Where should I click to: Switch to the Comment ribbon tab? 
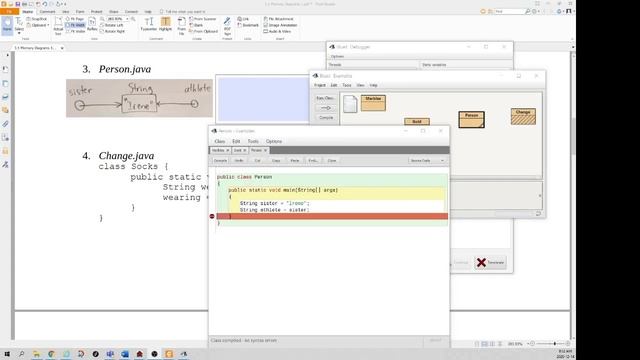click(x=47, y=11)
